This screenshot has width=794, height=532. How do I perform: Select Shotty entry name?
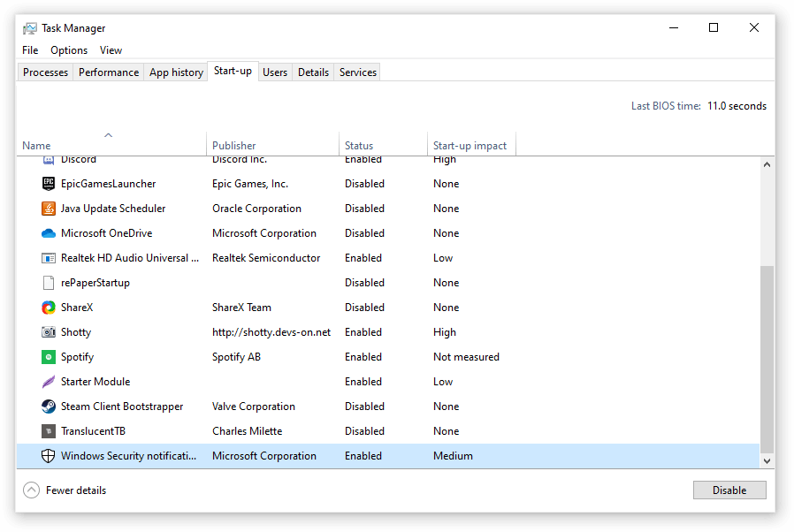click(76, 332)
